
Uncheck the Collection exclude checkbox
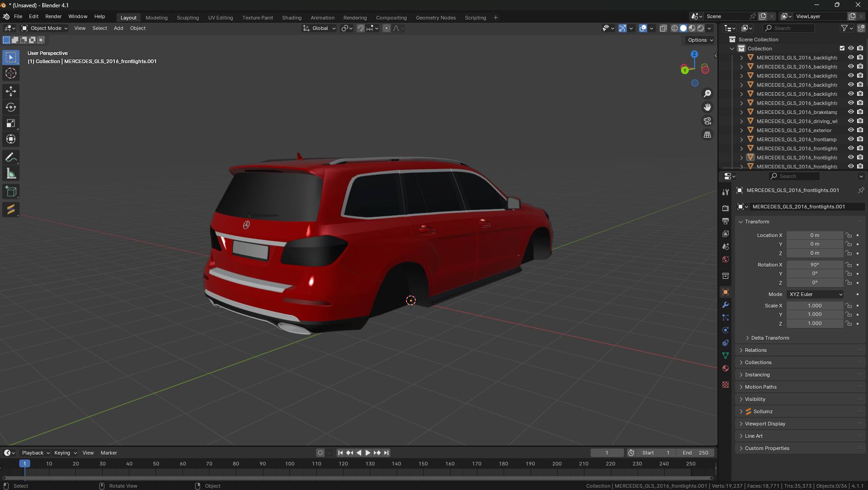click(x=842, y=49)
